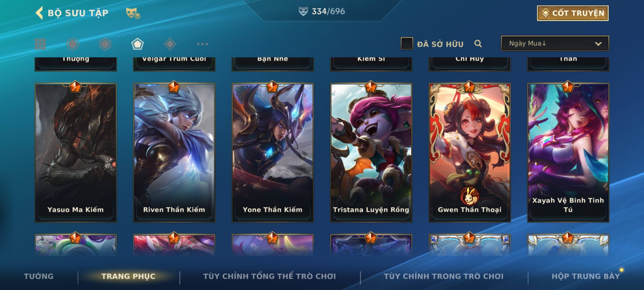The height and width of the screenshot is (290, 644).
Task: Open the Ngày Mua sort dropdown
Action: [555, 43]
